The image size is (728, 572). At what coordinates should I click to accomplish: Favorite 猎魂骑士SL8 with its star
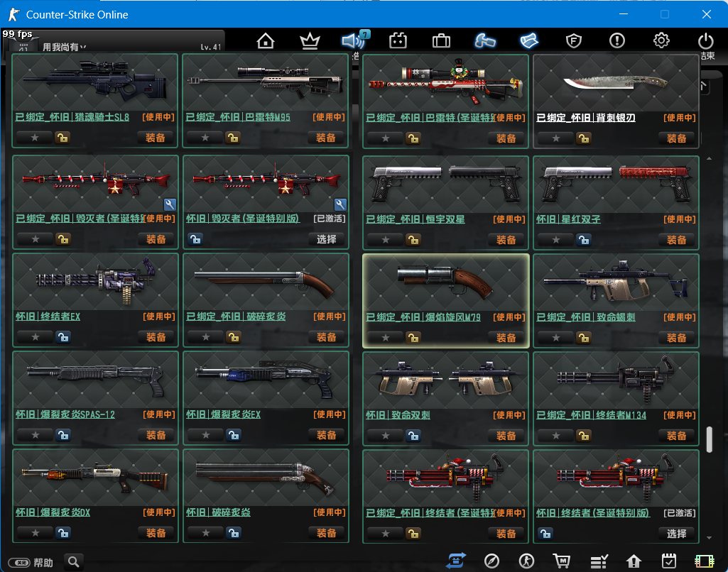click(x=35, y=138)
